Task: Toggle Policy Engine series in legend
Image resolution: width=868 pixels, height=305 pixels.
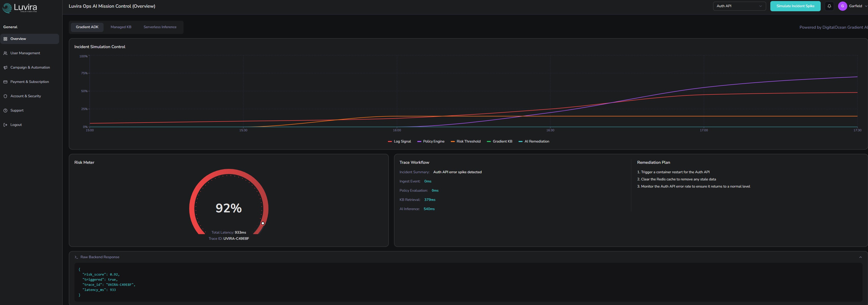Action: pos(431,141)
